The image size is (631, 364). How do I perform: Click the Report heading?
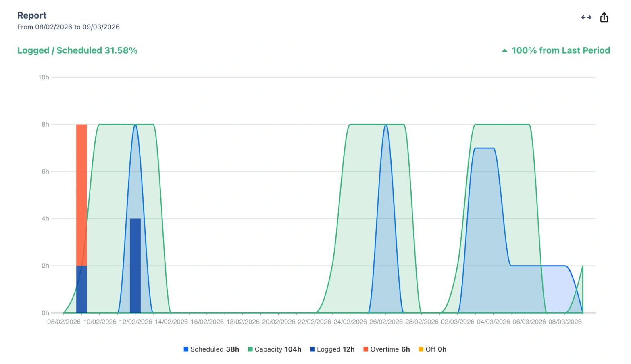tap(32, 15)
